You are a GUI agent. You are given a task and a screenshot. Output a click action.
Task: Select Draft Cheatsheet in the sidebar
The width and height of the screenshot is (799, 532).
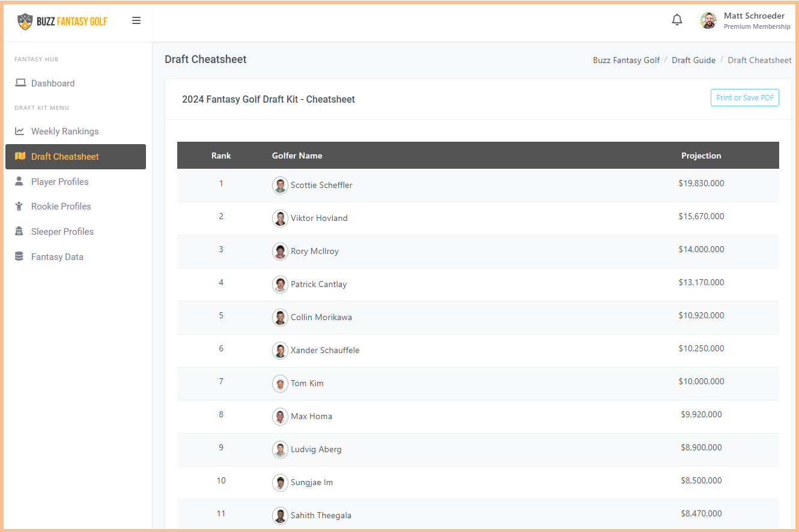tap(65, 157)
